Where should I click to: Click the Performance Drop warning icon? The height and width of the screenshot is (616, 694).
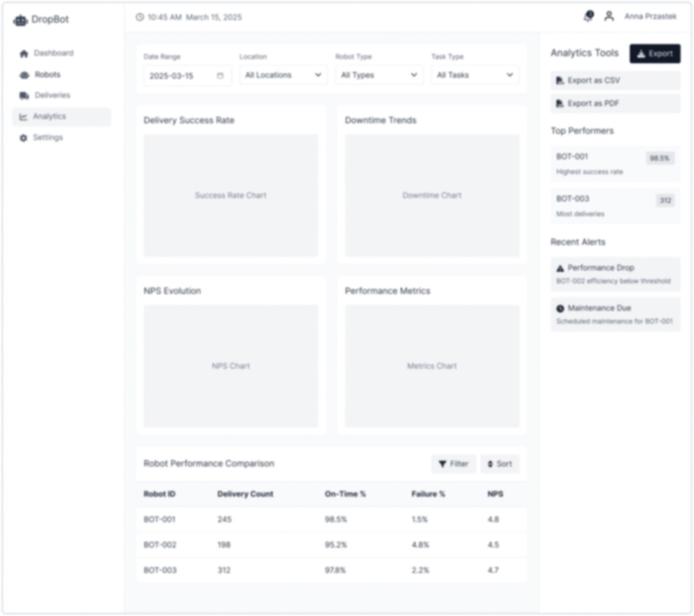point(560,268)
